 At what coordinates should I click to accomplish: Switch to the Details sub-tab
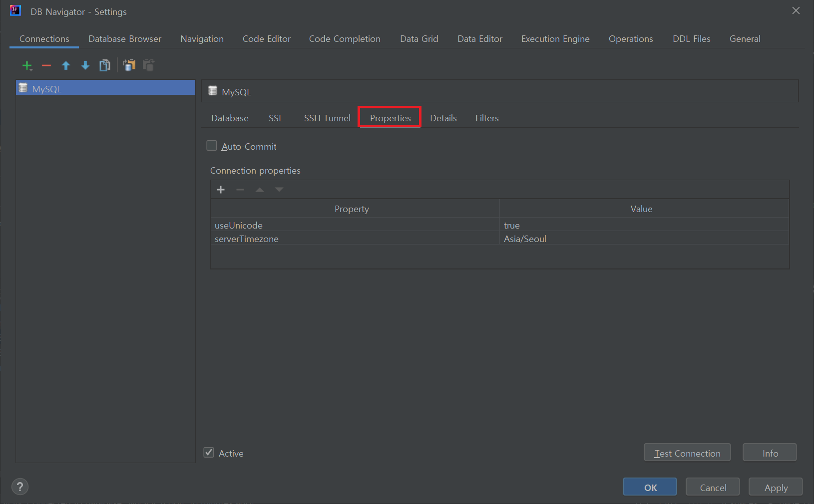[x=443, y=118]
